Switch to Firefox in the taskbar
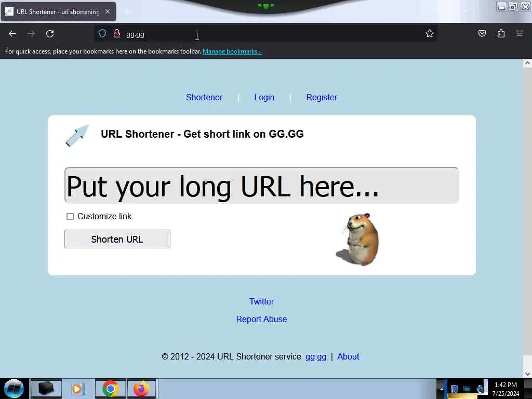 141,389
